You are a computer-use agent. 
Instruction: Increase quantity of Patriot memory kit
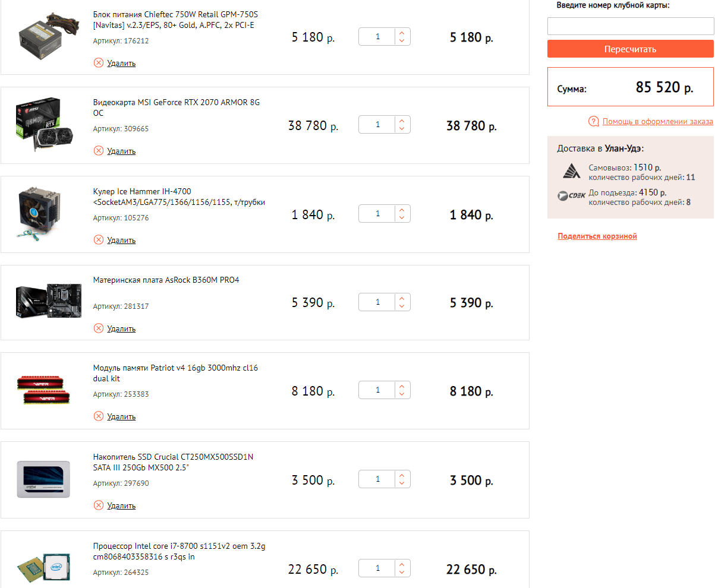[x=402, y=387]
